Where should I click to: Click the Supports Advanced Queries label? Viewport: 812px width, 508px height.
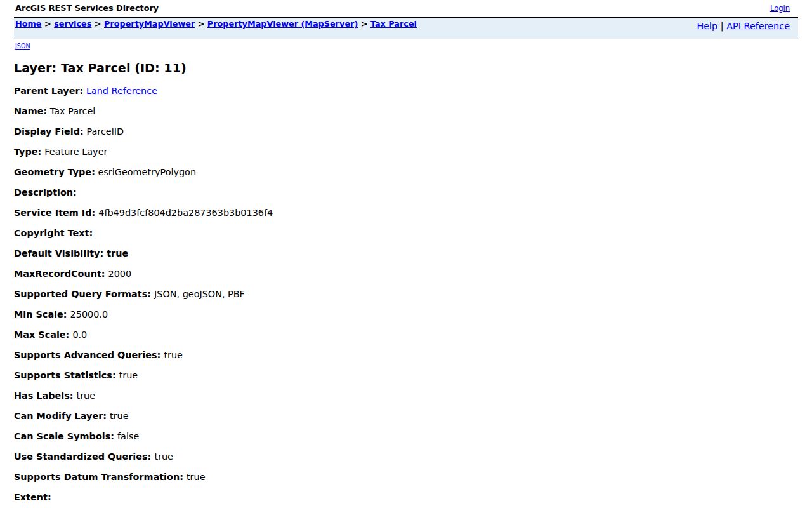pyautogui.click(x=88, y=355)
